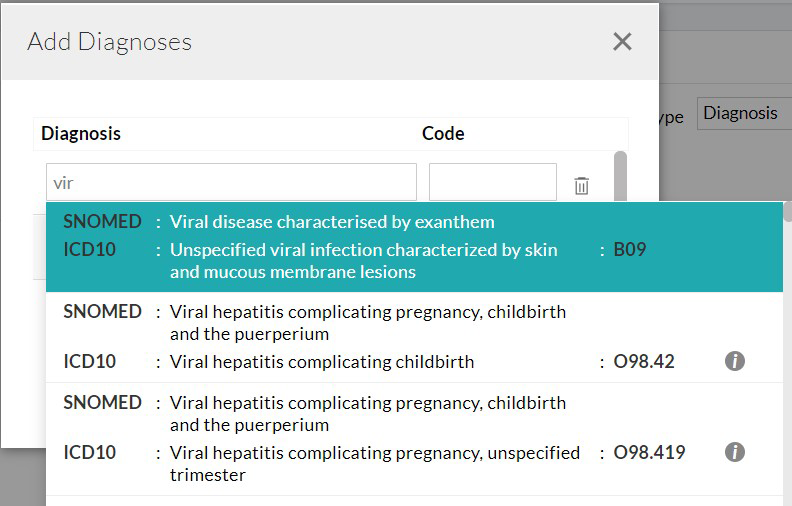The image size is (792, 506).
Task: Click the Diagnosis column header
Action: tap(81, 133)
